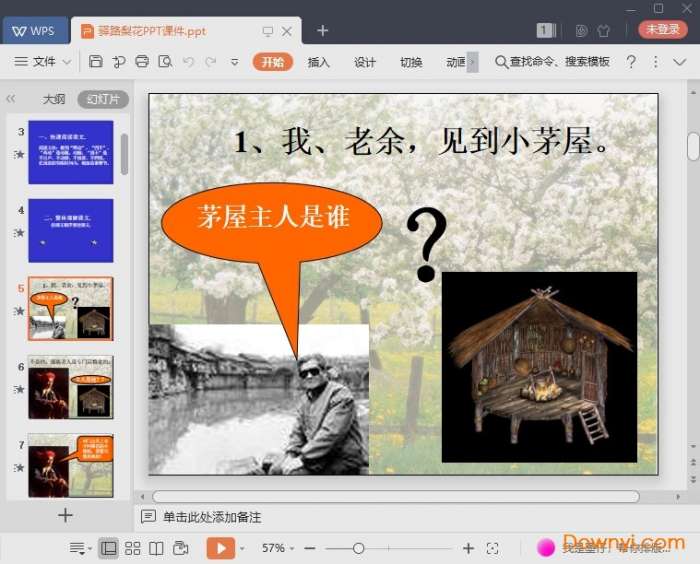
Task: Click the fit-slide-to-window icon
Action: pyautogui.click(x=492, y=548)
